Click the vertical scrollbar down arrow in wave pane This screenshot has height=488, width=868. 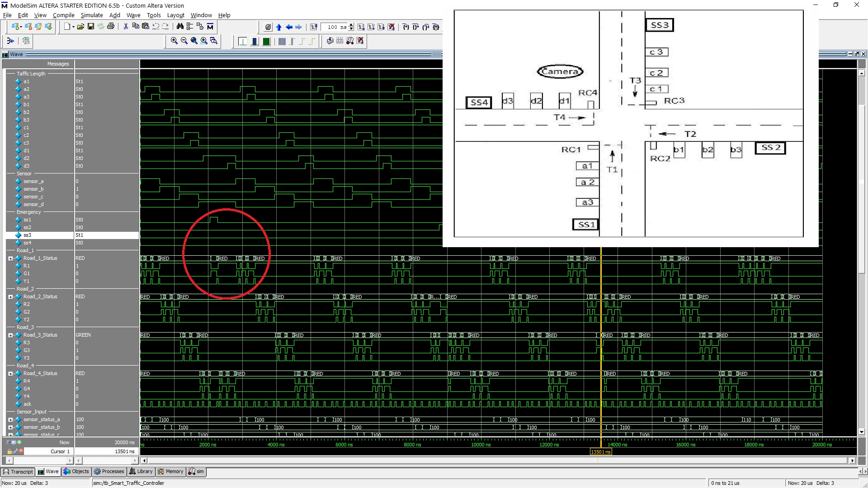pyautogui.click(x=862, y=432)
